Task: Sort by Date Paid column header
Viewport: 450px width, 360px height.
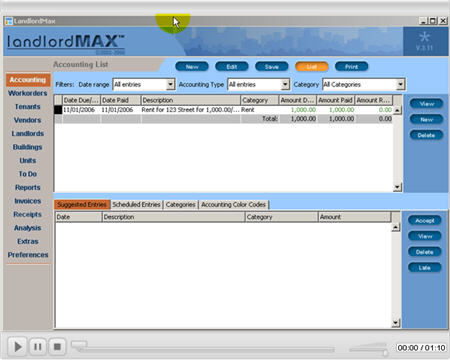Action: (x=120, y=100)
